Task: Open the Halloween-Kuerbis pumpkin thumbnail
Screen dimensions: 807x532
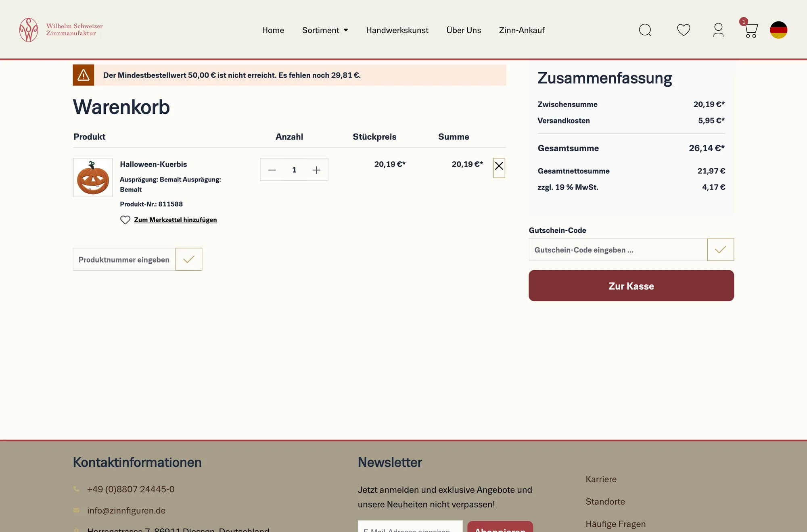Action: [x=93, y=177]
